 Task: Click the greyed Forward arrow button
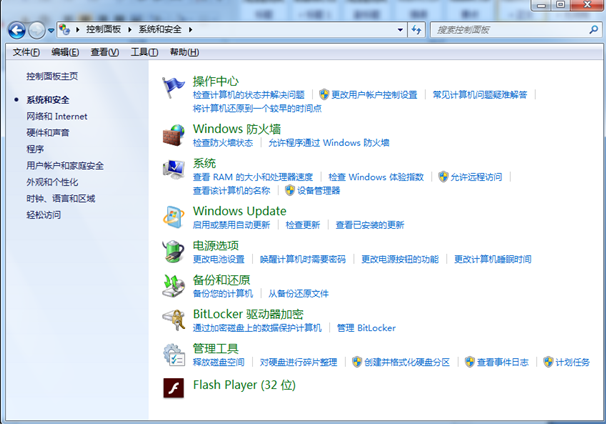pyautogui.click(x=37, y=30)
